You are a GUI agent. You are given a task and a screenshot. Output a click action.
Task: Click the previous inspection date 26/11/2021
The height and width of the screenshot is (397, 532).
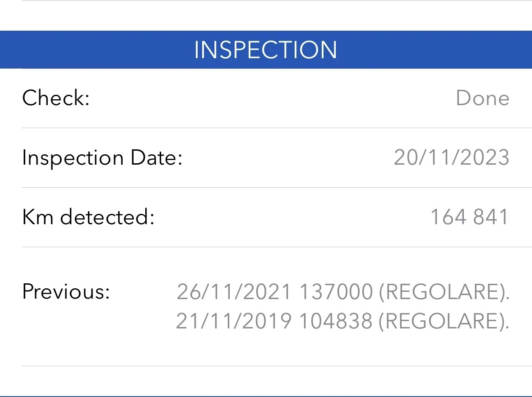click(234, 292)
